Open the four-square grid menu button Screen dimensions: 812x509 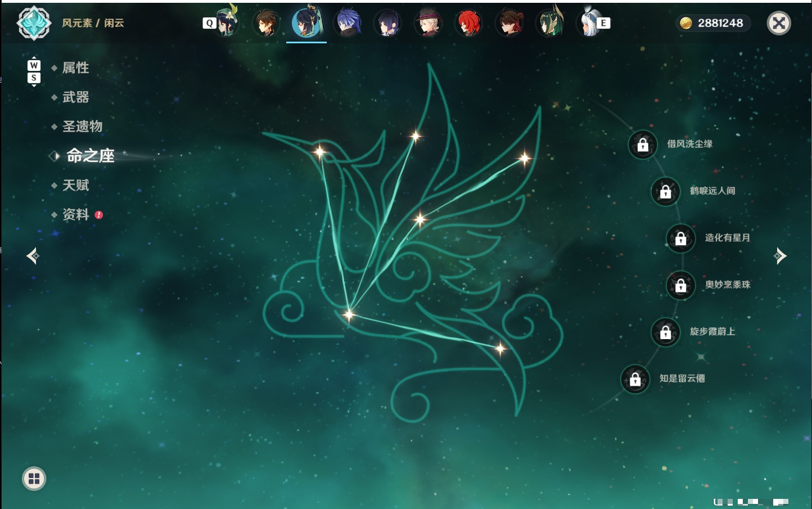34,479
